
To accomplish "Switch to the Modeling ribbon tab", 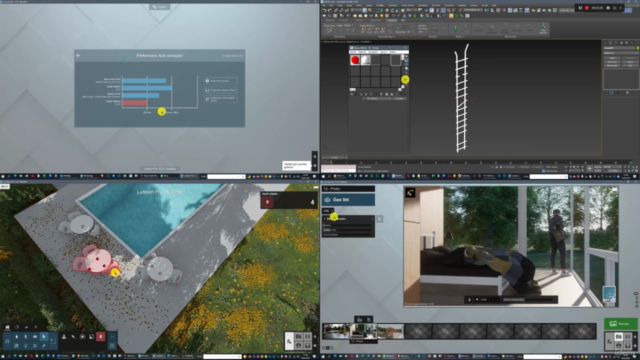I will coord(330,20).
